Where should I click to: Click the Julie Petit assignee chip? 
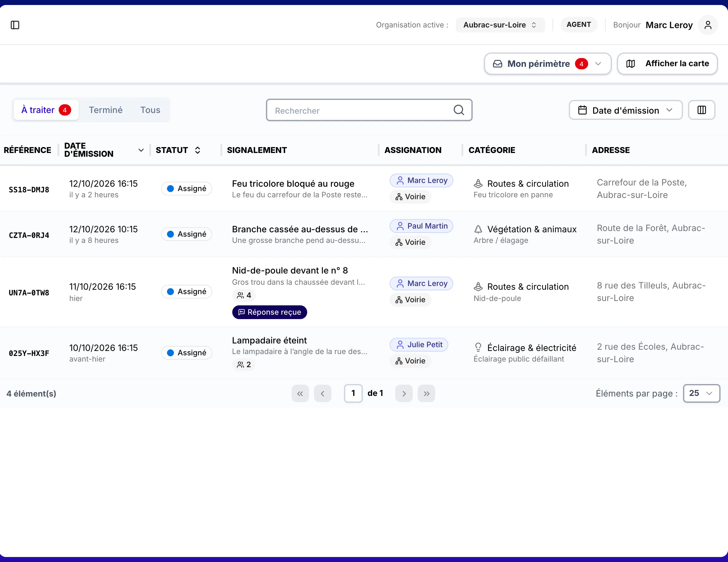(419, 345)
